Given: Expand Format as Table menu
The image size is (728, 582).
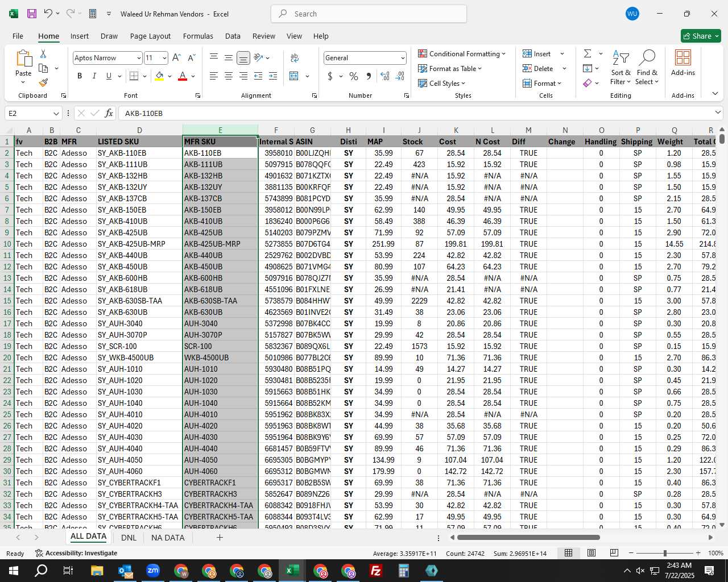Looking at the screenshot, I should pos(450,68).
